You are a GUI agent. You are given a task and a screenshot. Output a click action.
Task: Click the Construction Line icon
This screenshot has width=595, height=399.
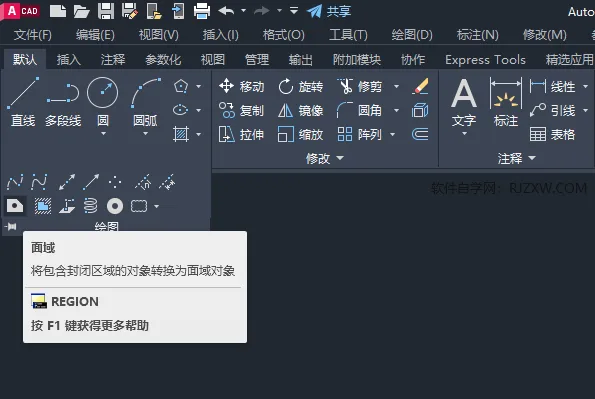(67, 182)
